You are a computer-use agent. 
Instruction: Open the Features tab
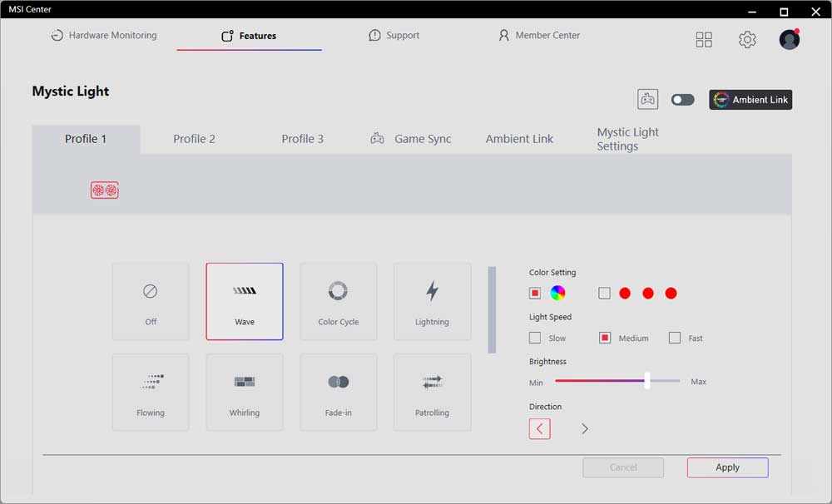pyautogui.click(x=249, y=36)
